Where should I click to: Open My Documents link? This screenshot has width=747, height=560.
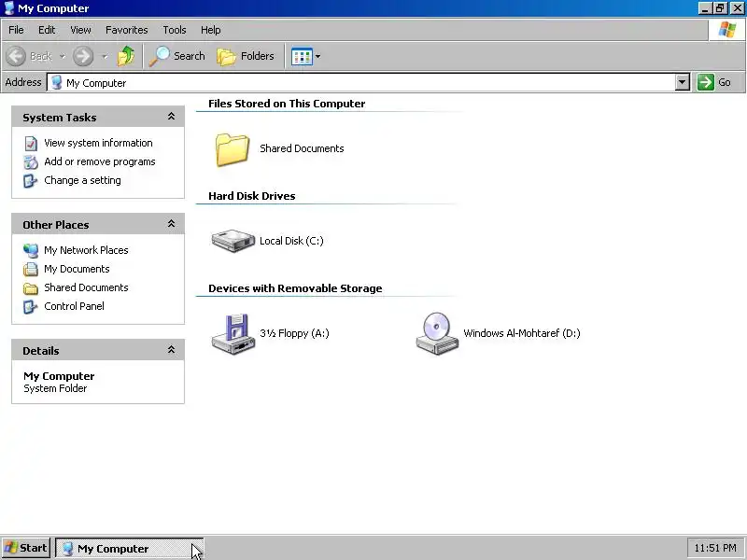(77, 269)
